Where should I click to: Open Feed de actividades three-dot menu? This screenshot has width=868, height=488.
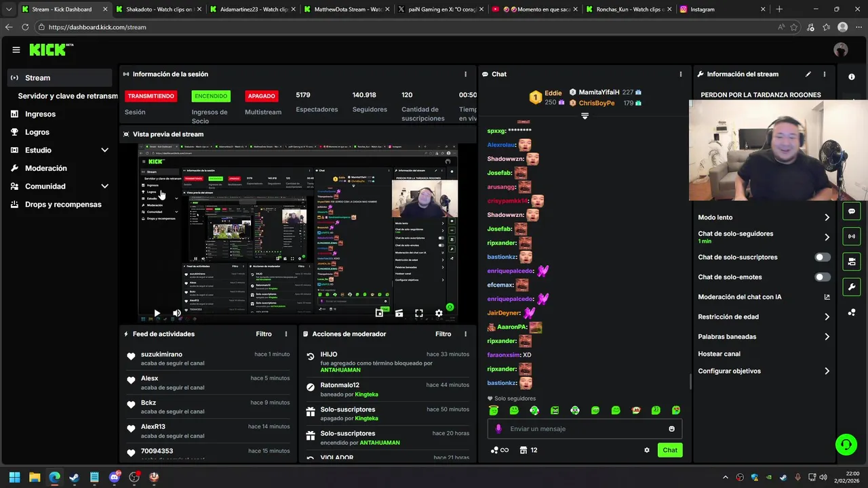coord(286,334)
